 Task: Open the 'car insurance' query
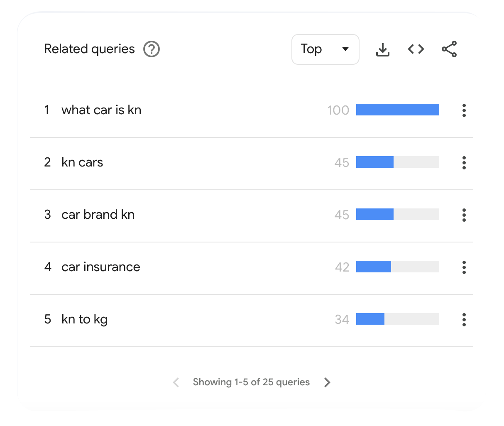pyautogui.click(x=101, y=267)
